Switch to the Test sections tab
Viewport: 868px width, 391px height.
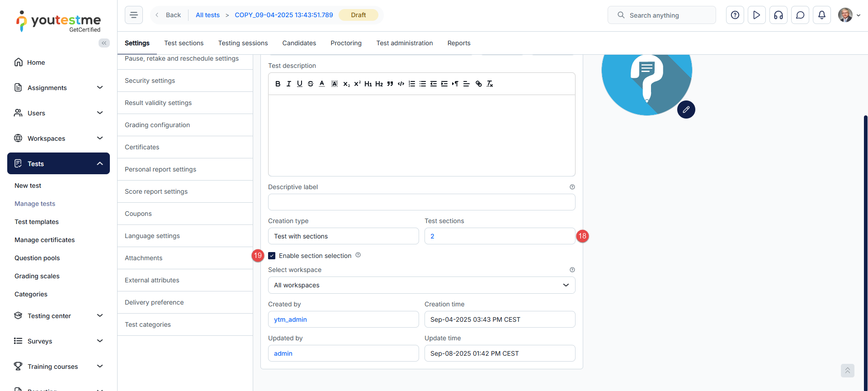tap(184, 43)
